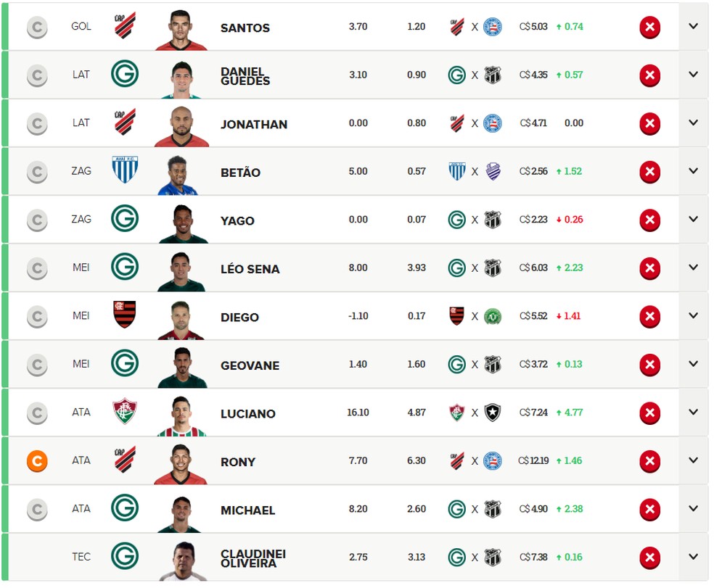Expand Yago's row with the chevron

click(x=693, y=219)
